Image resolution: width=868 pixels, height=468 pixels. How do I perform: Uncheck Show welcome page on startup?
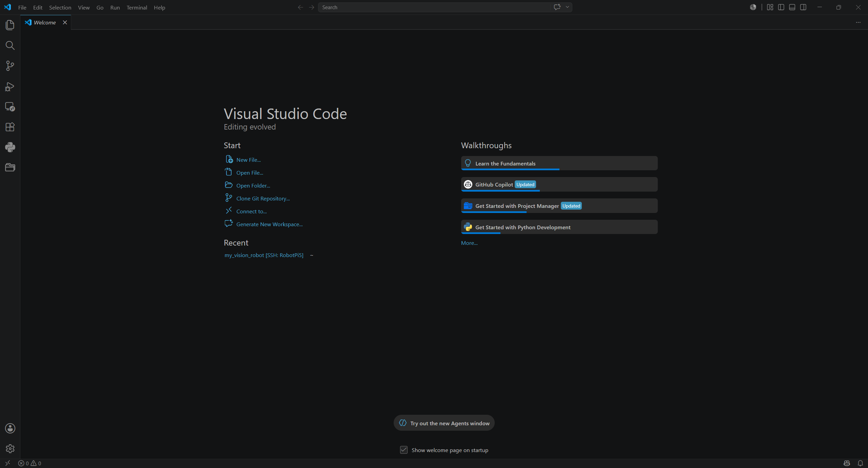pyautogui.click(x=403, y=450)
